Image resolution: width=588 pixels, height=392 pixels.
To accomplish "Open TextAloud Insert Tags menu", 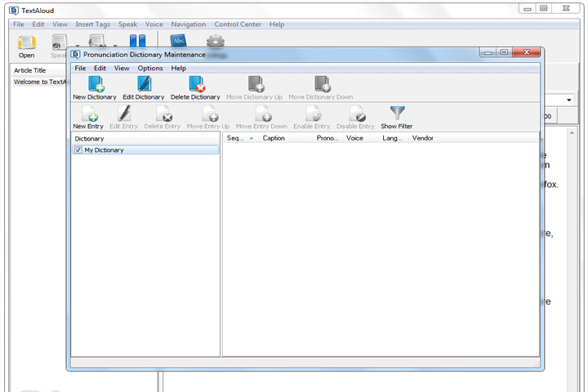I will [x=92, y=24].
